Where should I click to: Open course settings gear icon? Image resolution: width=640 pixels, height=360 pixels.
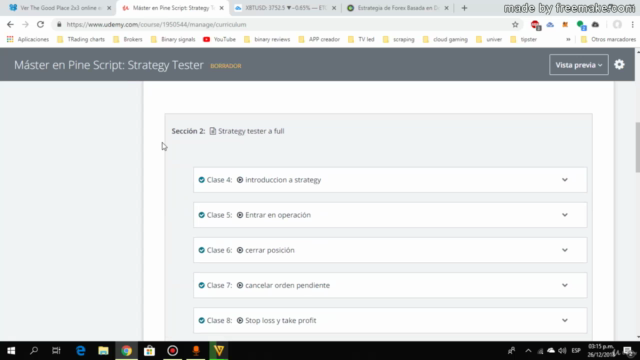(x=619, y=64)
